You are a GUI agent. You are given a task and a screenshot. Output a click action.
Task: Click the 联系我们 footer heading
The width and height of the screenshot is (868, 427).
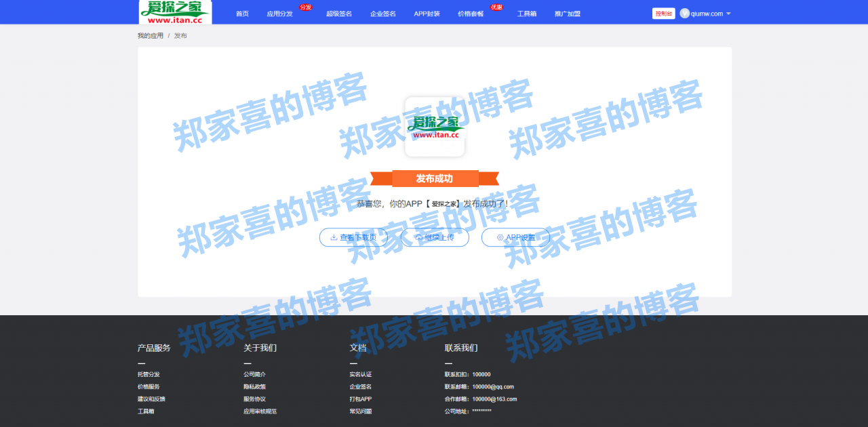(x=461, y=348)
